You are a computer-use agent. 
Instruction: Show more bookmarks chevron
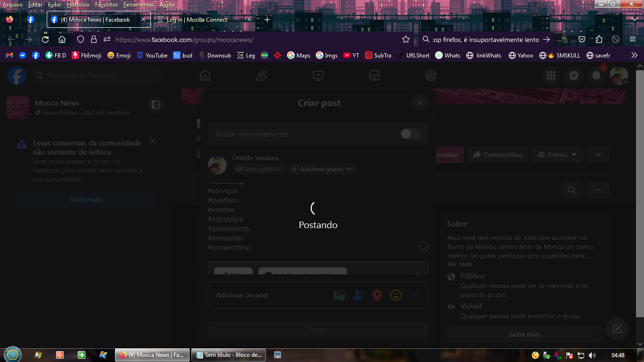coord(634,55)
